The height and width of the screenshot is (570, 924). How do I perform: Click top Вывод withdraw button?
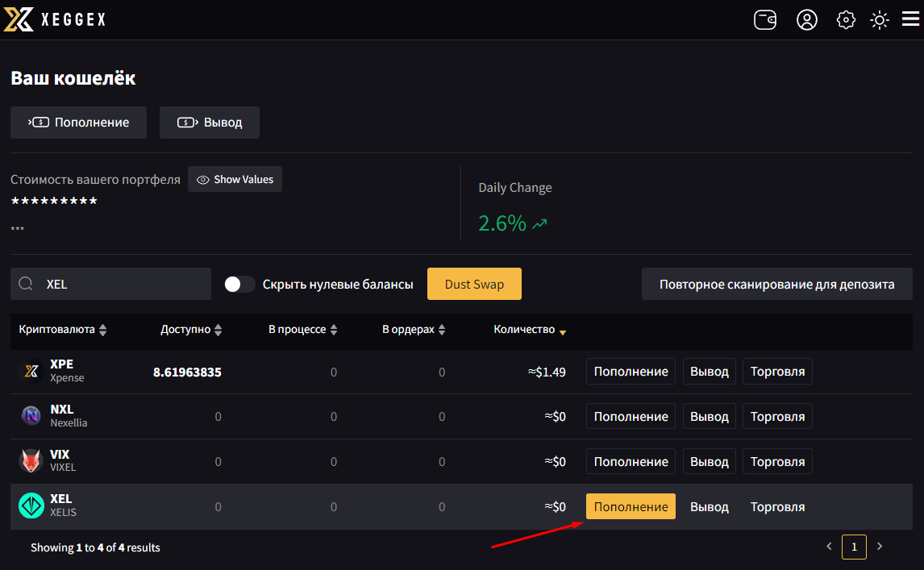(x=209, y=123)
